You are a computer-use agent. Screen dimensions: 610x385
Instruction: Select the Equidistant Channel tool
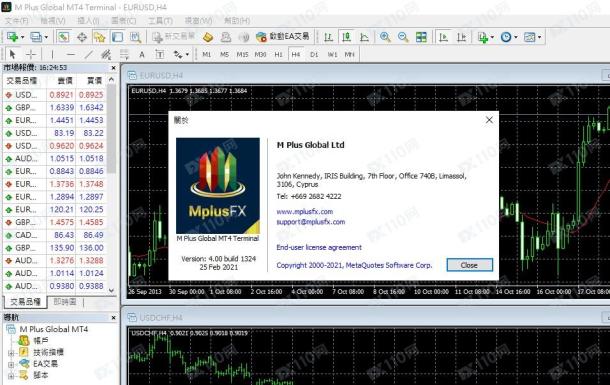(106, 54)
